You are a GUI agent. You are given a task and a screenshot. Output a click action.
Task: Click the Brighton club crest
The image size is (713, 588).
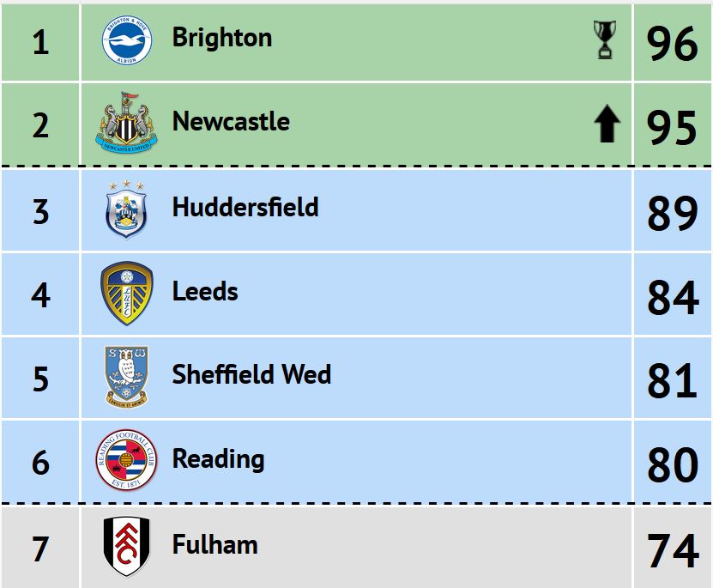tap(127, 39)
